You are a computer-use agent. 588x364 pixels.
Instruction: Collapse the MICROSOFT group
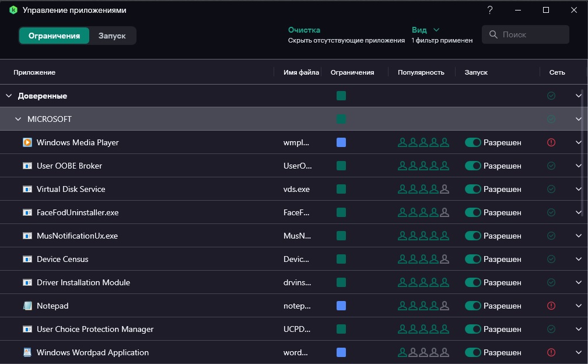pos(17,119)
